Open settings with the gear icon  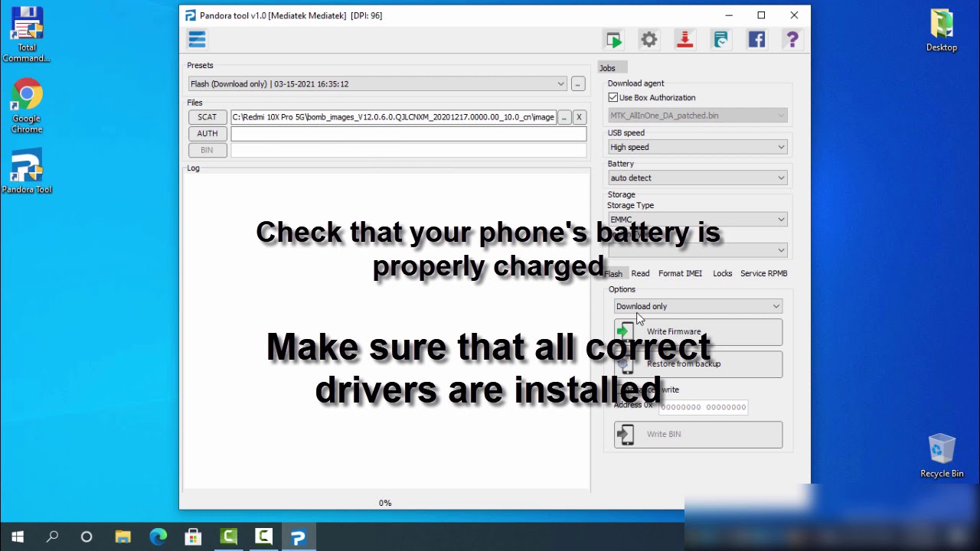pos(649,40)
